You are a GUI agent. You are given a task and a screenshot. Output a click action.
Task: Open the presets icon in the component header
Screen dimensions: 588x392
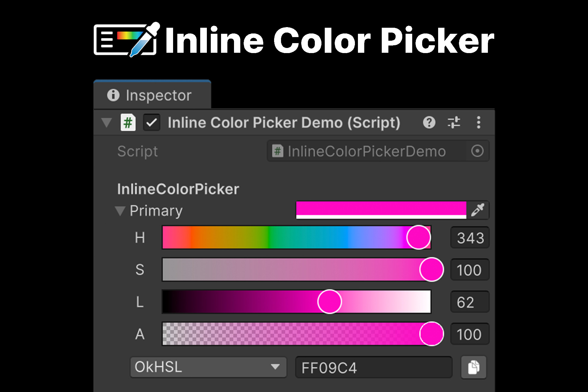pyautogui.click(x=454, y=123)
